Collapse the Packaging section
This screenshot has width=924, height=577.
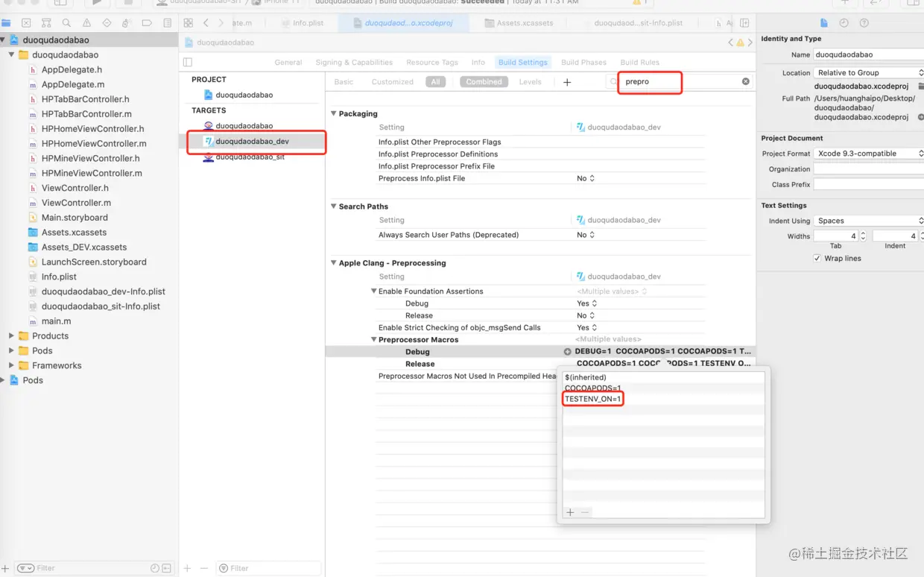(334, 114)
